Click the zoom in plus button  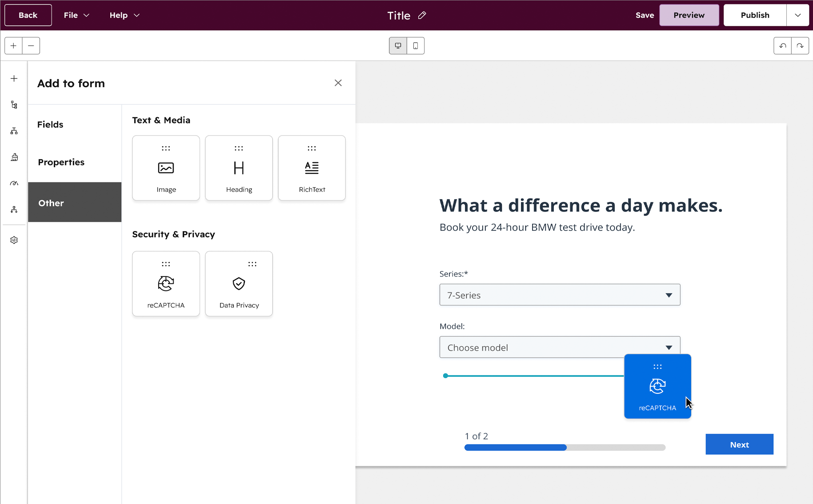[x=14, y=46]
